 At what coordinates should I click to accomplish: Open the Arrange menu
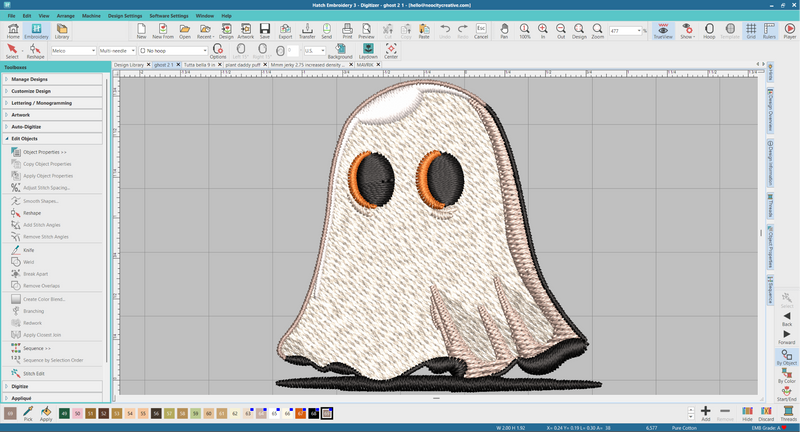click(x=65, y=16)
